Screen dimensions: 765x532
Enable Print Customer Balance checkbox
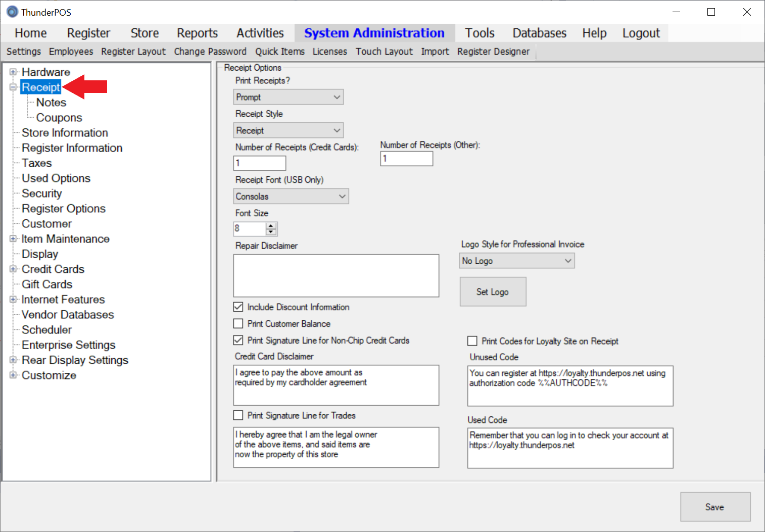click(x=238, y=323)
